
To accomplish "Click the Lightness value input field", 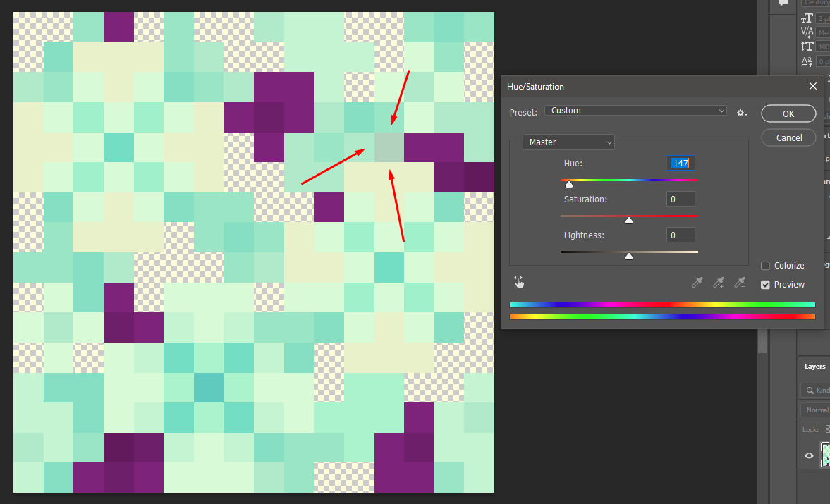I will point(681,235).
